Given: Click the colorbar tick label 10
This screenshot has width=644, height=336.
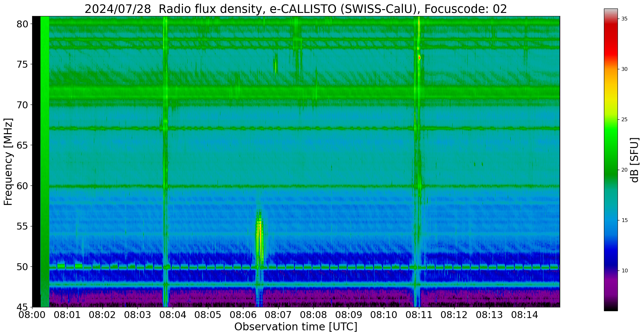Looking at the screenshot, I should (x=624, y=271).
